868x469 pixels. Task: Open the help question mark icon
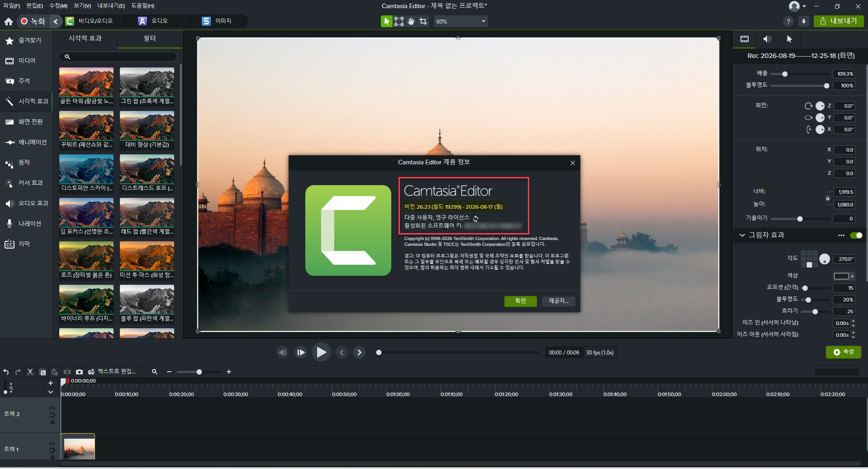tap(788, 21)
